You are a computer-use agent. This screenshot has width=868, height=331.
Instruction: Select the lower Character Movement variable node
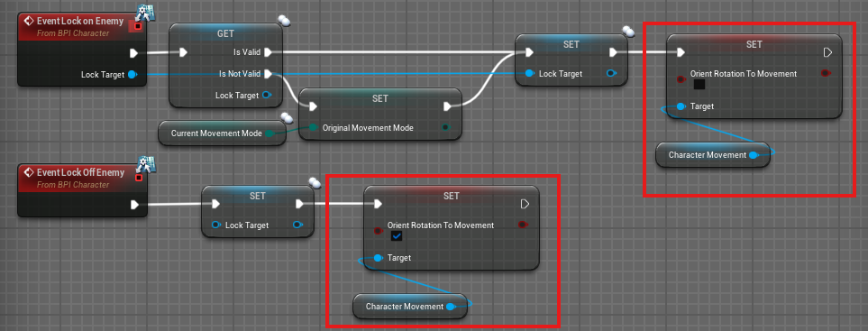pos(410,306)
